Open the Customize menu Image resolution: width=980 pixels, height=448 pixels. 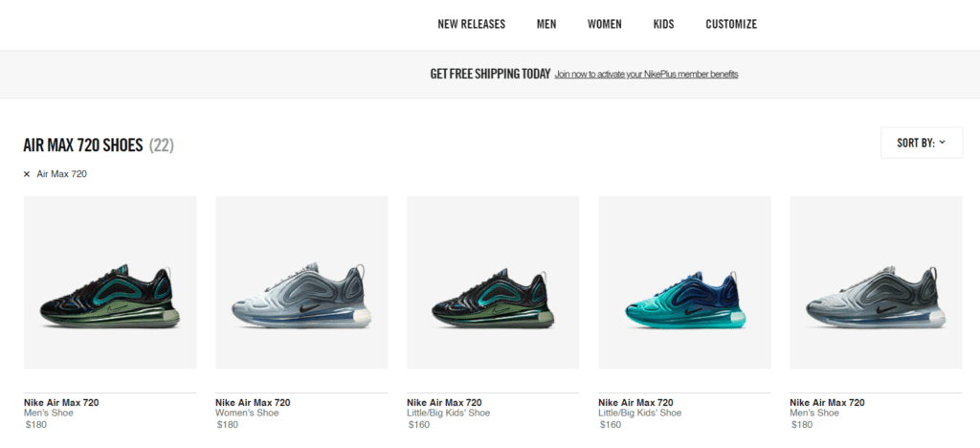[x=731, y=24]
